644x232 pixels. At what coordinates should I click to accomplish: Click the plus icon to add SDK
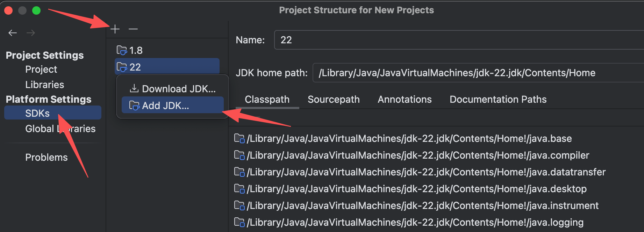(115, 29)
